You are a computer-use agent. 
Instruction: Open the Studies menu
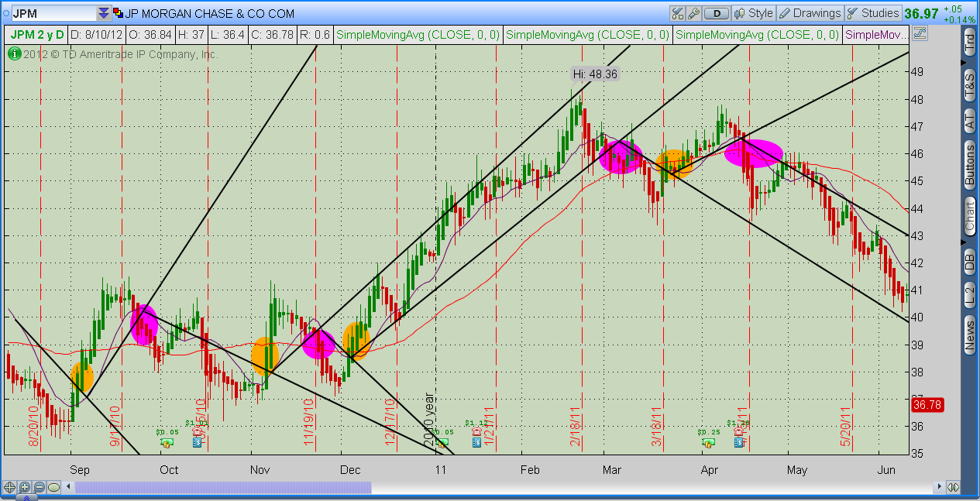pos(873,13)
